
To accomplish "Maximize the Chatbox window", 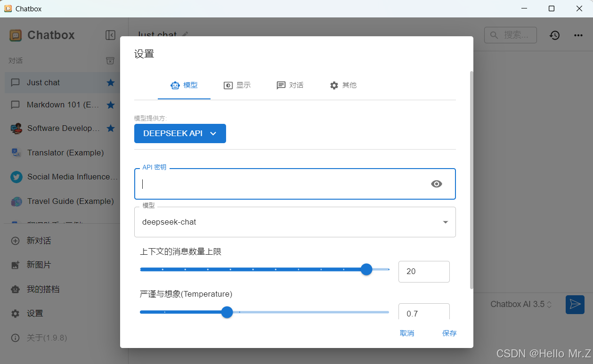I will (552, 8).
